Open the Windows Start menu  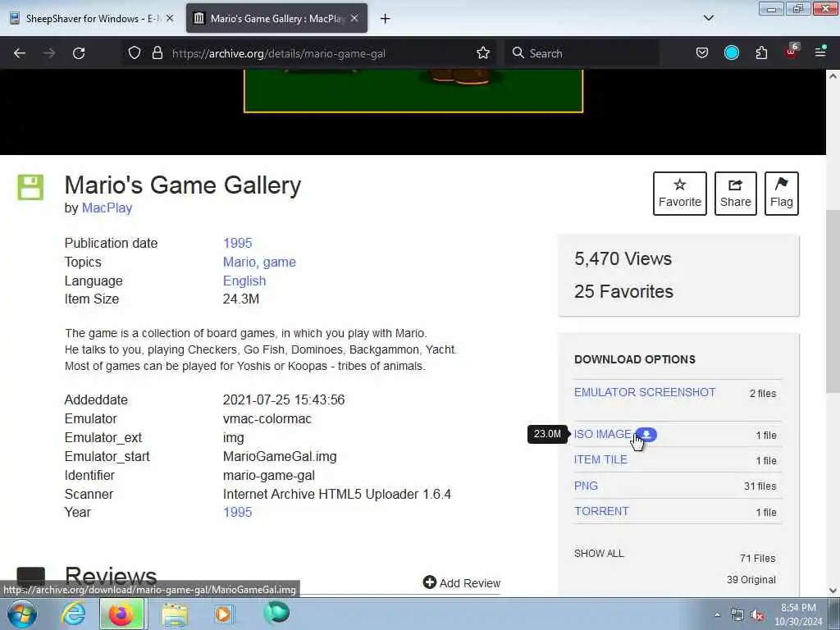click(x=22, y=614)
